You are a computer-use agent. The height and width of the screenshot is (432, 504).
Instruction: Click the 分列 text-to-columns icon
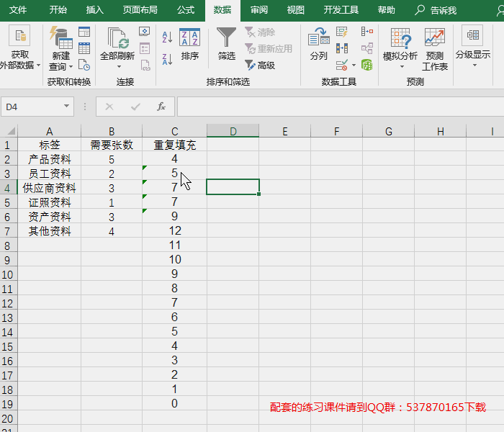[318, 44]
